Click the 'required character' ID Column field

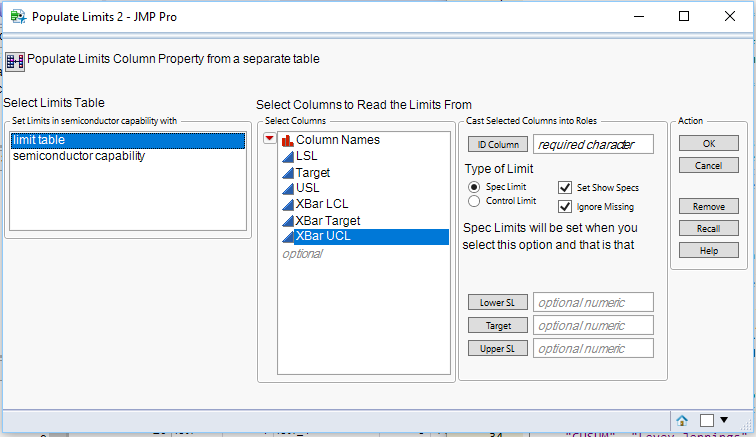593,144
